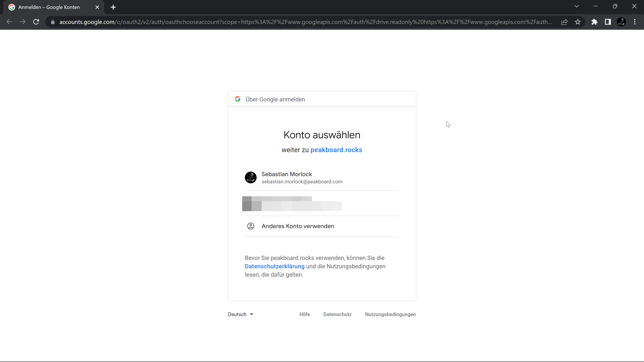Open the Chrome three-dot menu
The image size is (644, 362).
635,22
